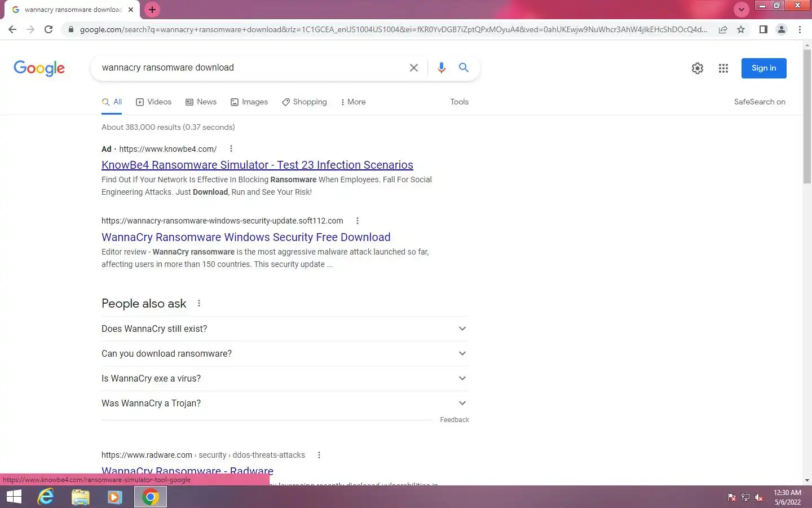
Task: Open File Explorer from taskbar
Action: (x=81, y=497)
